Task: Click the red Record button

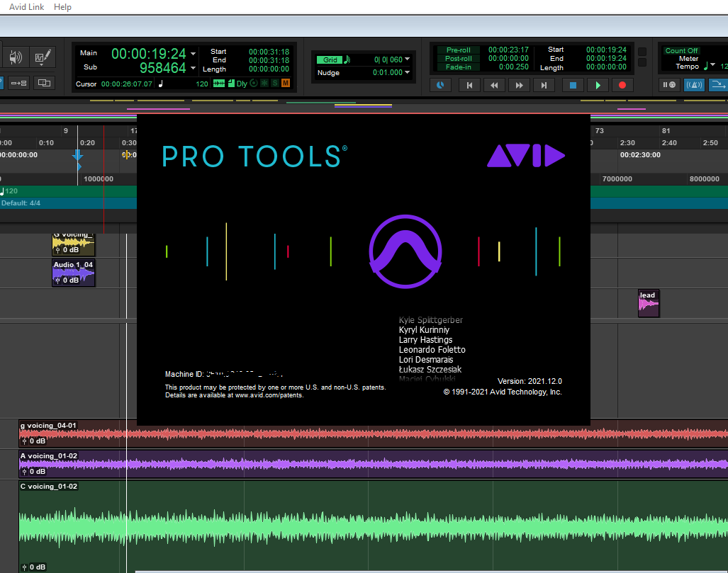Action: pyautogui.click(x=622, y=85)
